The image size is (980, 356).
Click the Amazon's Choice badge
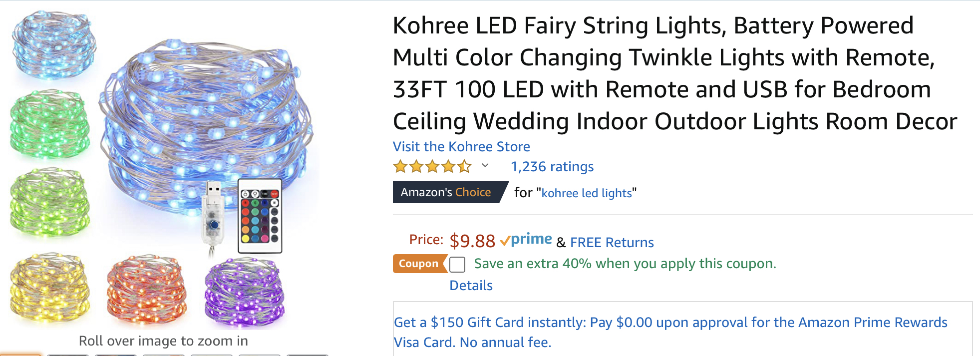pos(446,192)
